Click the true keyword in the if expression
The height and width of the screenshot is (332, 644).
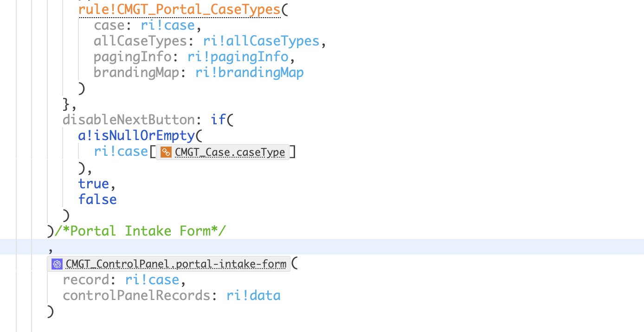pos(94,183)
